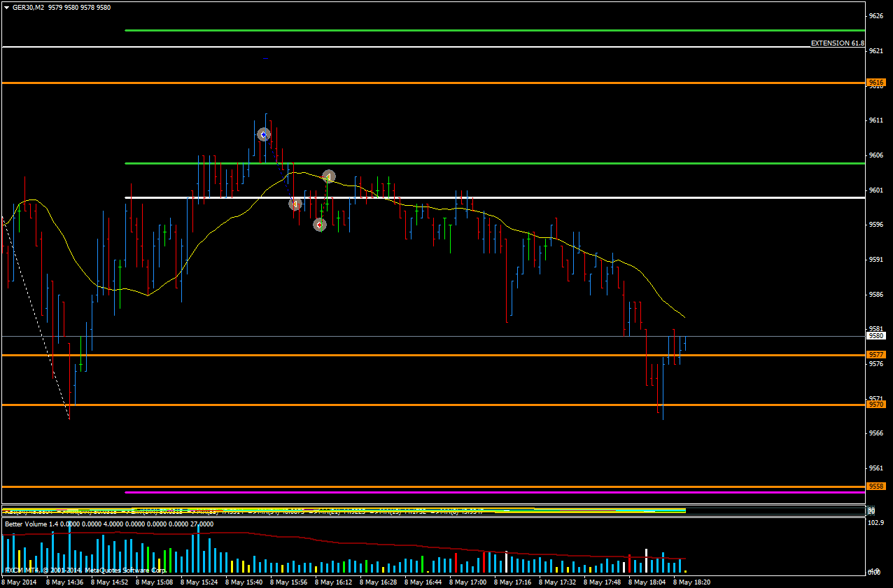Image resolution: width=893 pixels, height=588 pixels.
Task: Open the GER30,M2 chart dropdown triangle
Action: (x=6, y=7)
